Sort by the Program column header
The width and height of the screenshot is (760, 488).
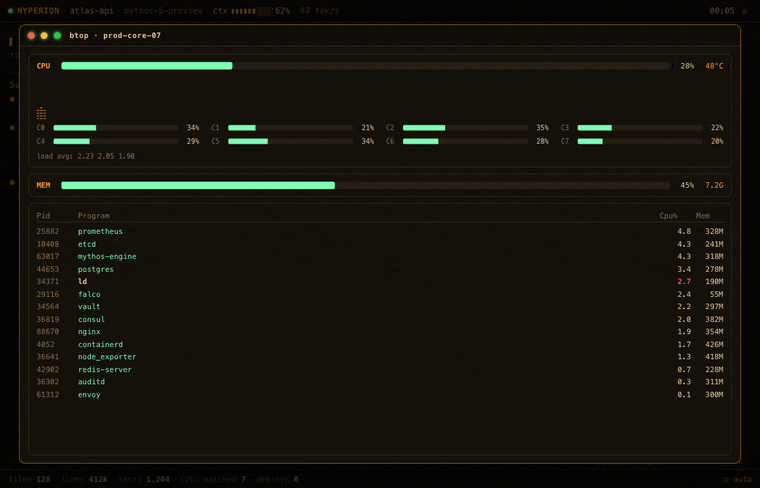[x=94, y=216]
